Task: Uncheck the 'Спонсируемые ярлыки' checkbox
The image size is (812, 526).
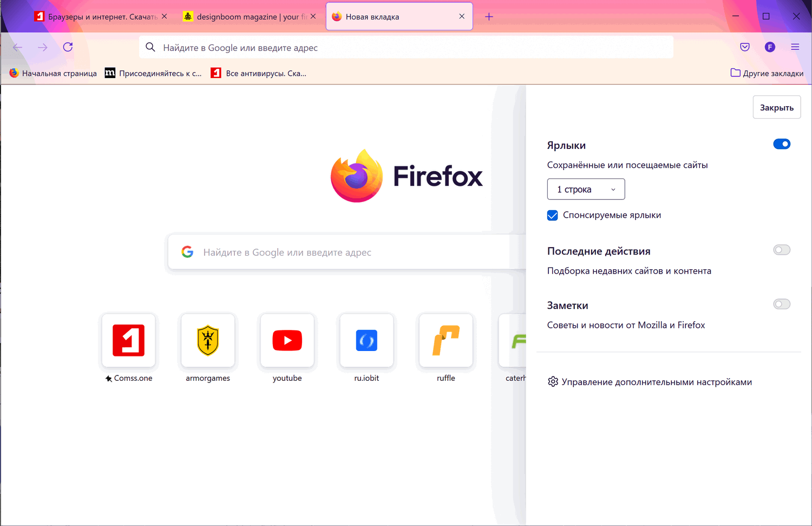Action: (x=553, y=216)
